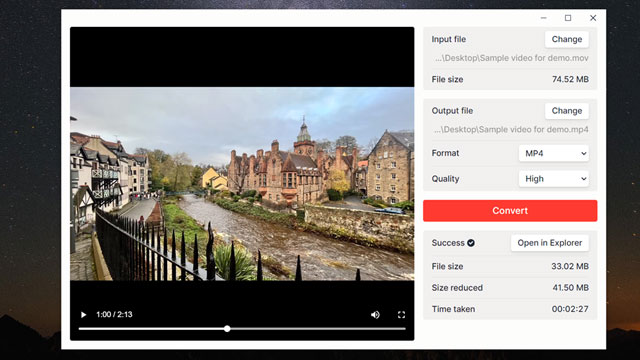Click the video seek bar handle

tap(227, 329)
